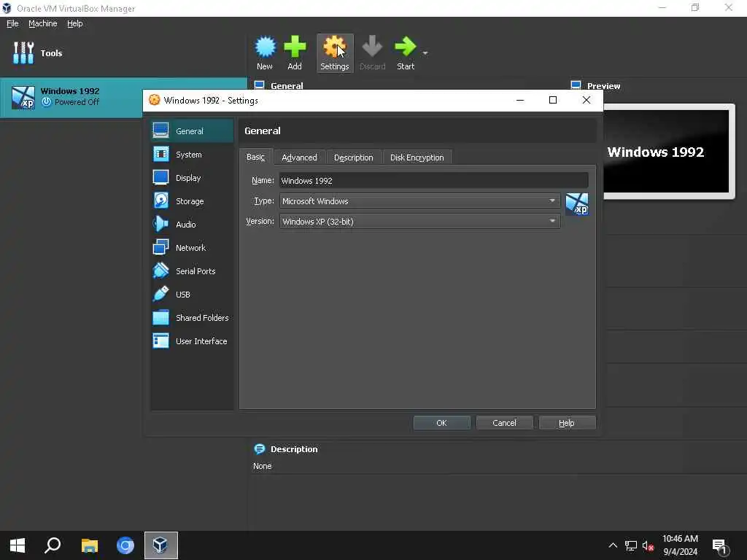Open the Shared Folders settings category
Image resolution: width=747 pixels, height=560 pixels.
(192, 318)
